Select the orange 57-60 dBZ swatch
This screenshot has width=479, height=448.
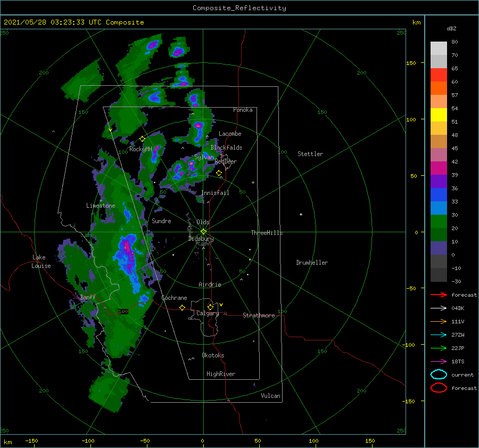pyautogui.click(x=439, y=88)
